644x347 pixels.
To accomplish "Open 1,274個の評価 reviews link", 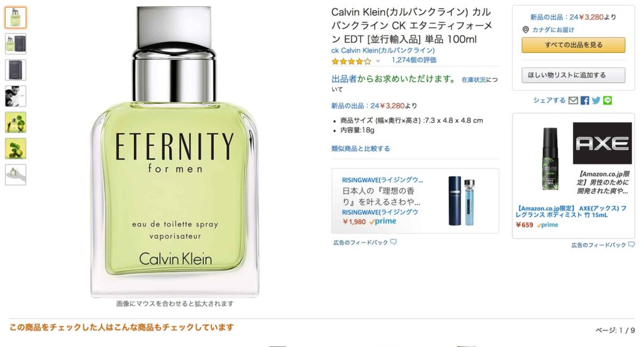I will click(414, 60).
